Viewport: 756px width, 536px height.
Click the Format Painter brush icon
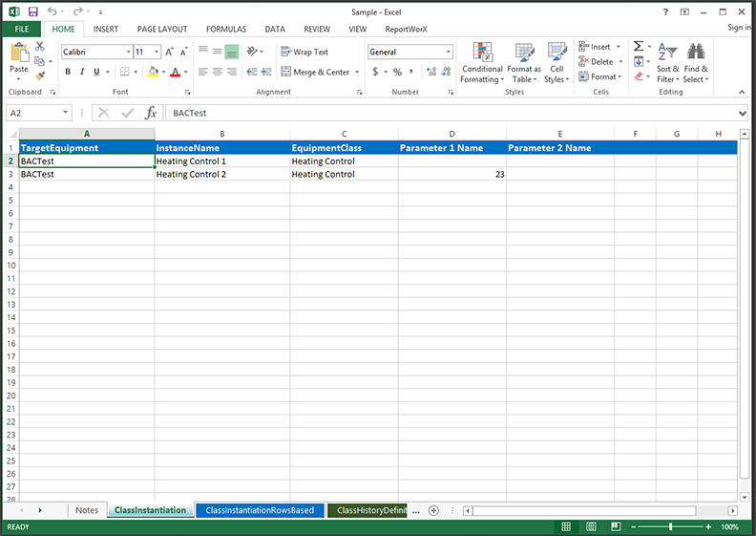tap(40, 75)
